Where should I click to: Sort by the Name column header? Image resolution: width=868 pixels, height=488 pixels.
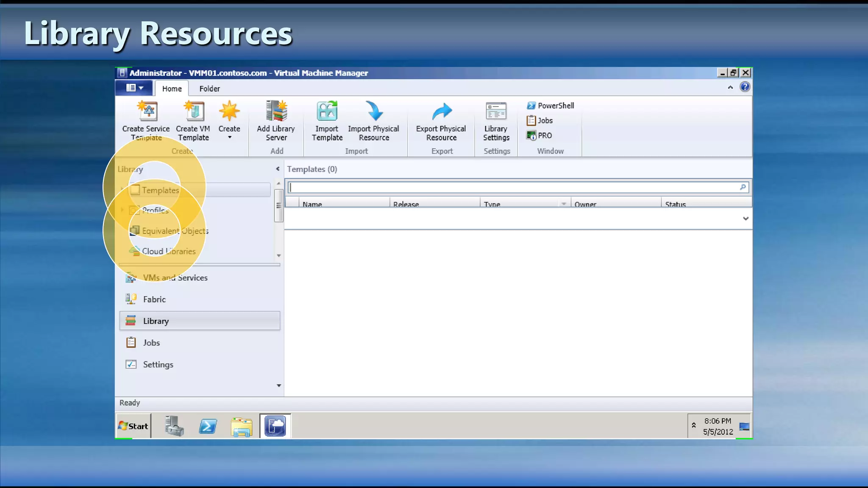[344, 203]
